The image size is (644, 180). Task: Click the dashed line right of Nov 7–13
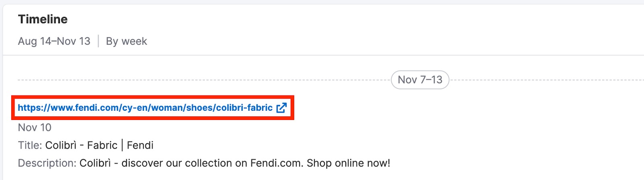click(543, 80)
